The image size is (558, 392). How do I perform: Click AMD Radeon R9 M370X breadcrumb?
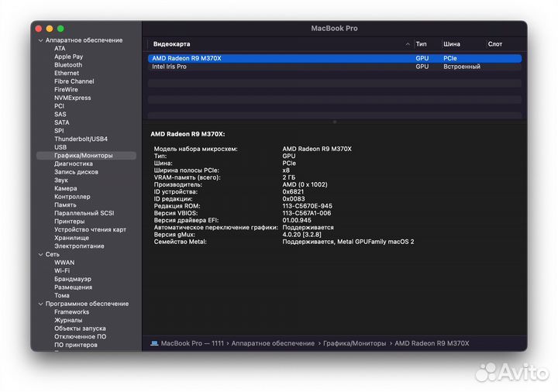click(x=432, y=343)
